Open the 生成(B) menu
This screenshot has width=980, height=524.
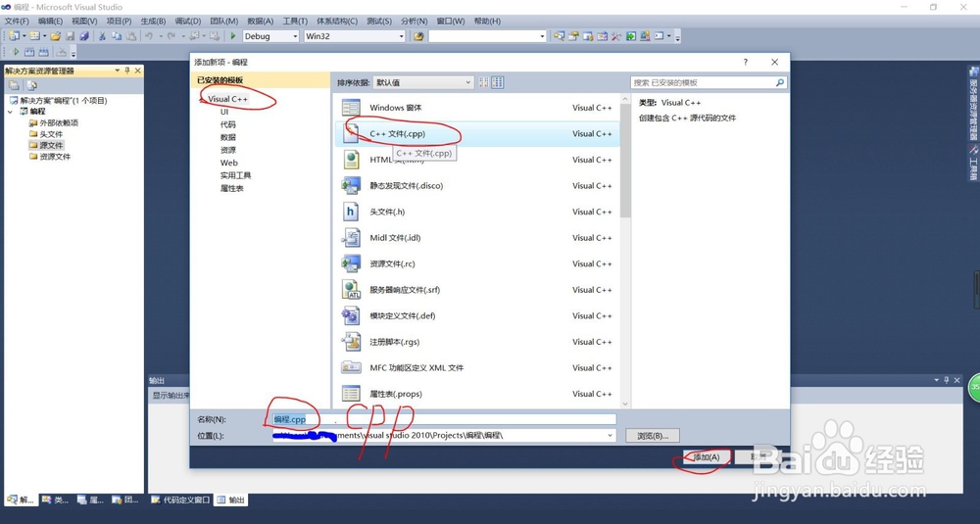(153, 21)
